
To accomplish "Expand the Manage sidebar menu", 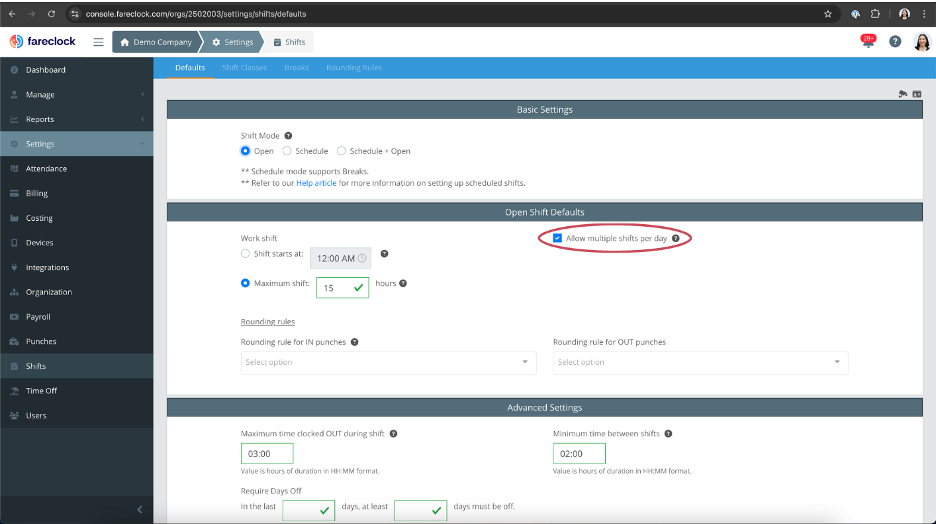I will 76,94.
